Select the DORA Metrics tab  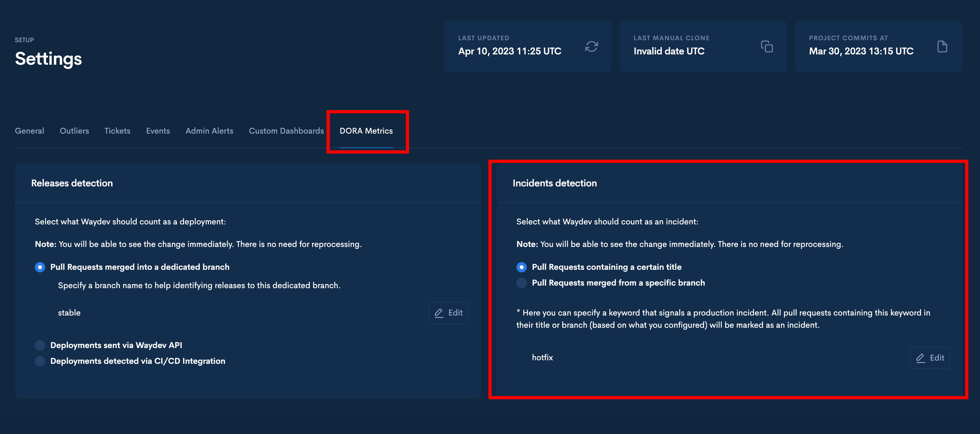click(x=366, y=131)
